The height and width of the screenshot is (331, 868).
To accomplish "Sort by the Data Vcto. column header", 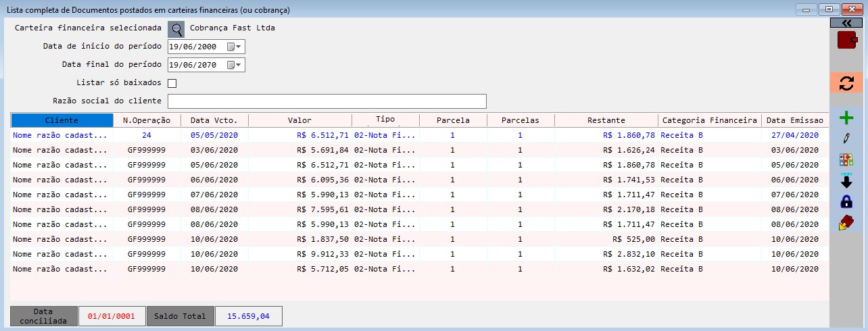I will pyautogui.click(x=214, y=120).
